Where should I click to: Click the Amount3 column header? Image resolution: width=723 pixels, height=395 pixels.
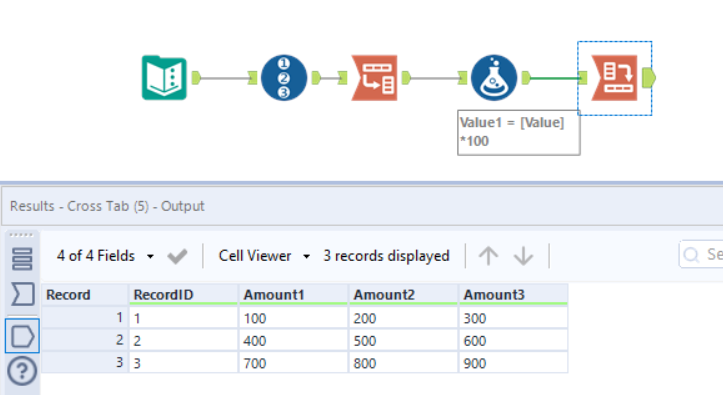click(513, 295)
